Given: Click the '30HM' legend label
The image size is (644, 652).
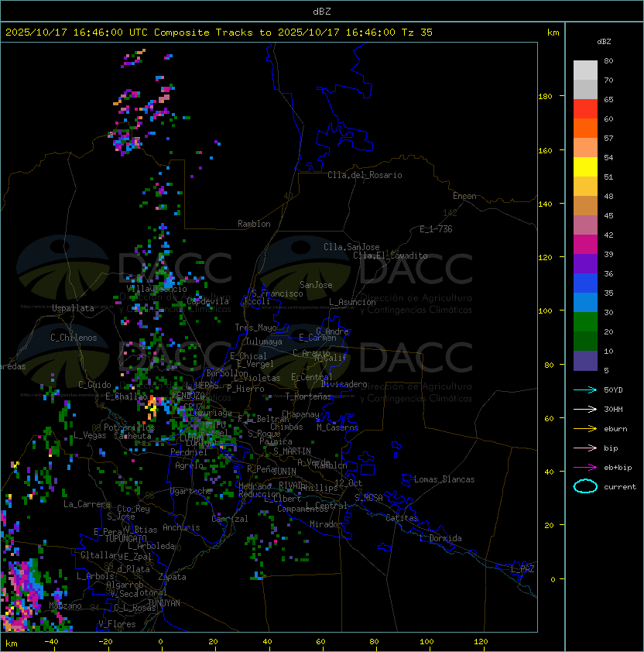Looking at the screenshot, I should [x=613, y=409].
